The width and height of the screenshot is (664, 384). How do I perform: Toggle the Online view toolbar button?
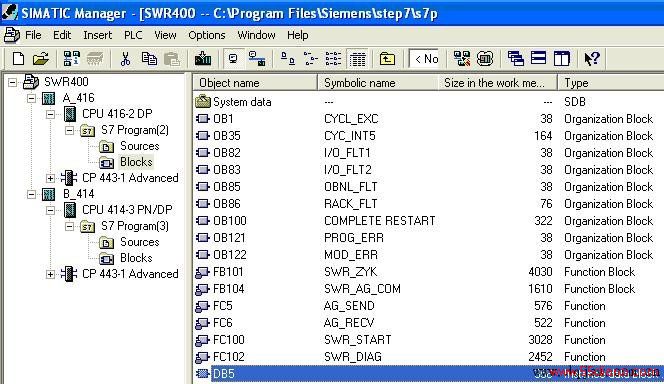pyautogui.click(x=257, y=58)
